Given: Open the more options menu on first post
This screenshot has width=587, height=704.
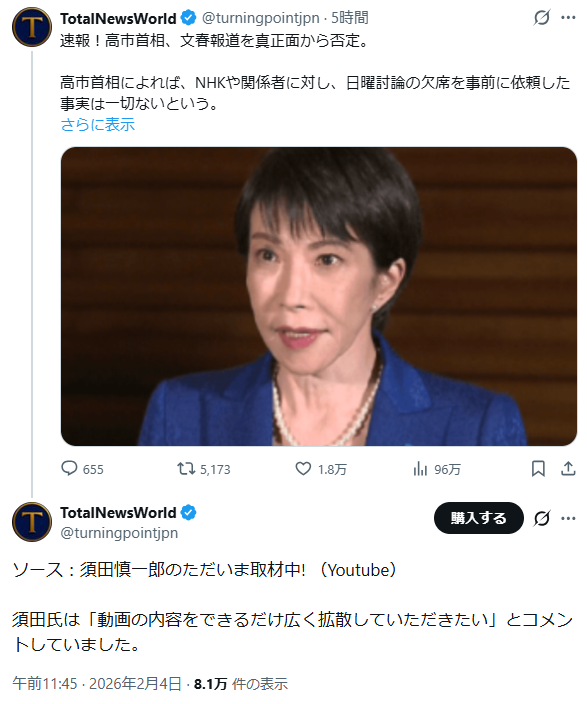Looking at the screenshot, I should [x=568, y=18].
